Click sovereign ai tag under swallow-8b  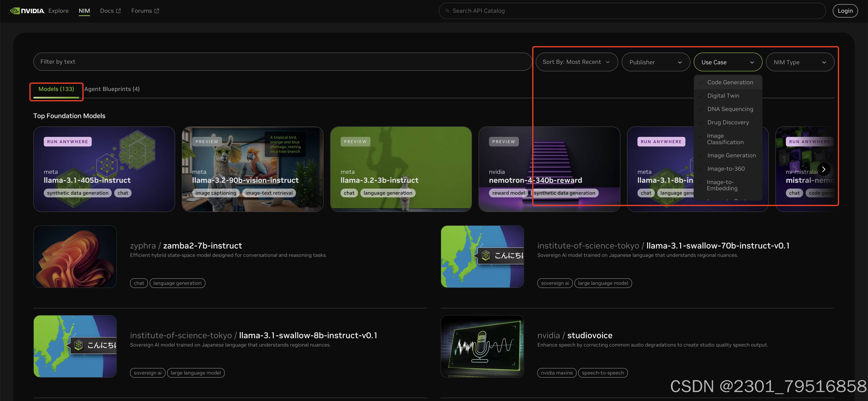pos(148,373)
